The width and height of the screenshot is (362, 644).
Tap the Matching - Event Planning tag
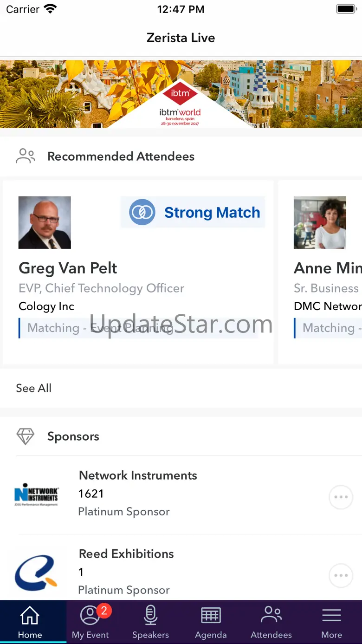100,328
